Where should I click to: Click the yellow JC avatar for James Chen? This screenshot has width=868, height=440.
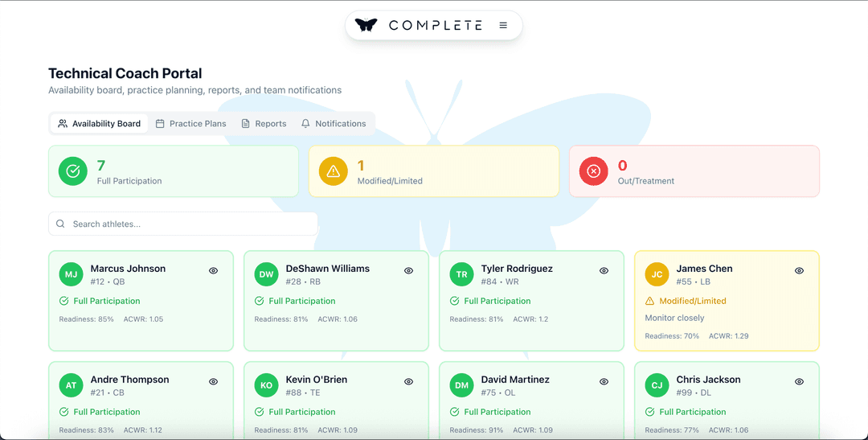pyautogui.click(x=657, y=274)
